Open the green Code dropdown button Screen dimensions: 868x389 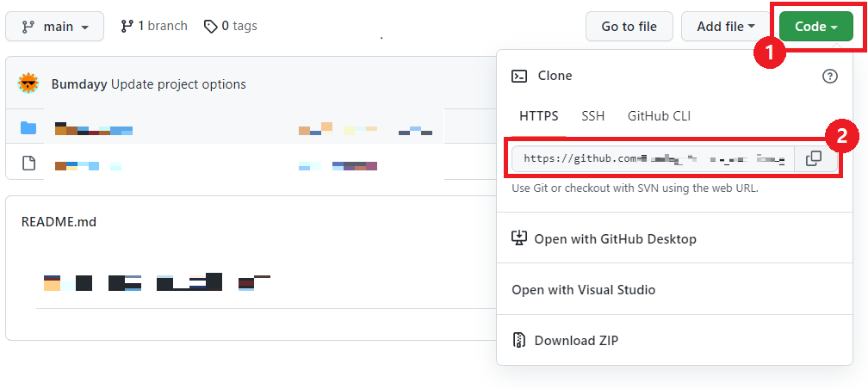pyautogui.click(x=816, y=26)
